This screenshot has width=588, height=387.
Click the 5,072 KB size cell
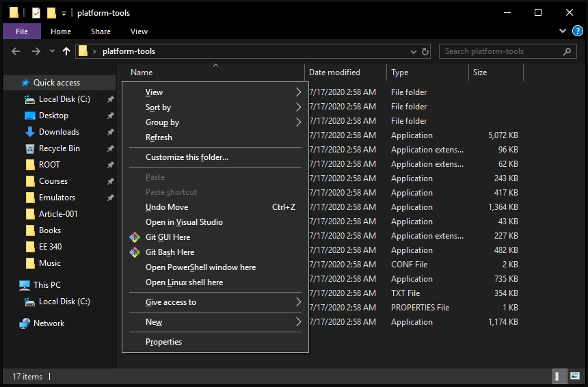503,135
